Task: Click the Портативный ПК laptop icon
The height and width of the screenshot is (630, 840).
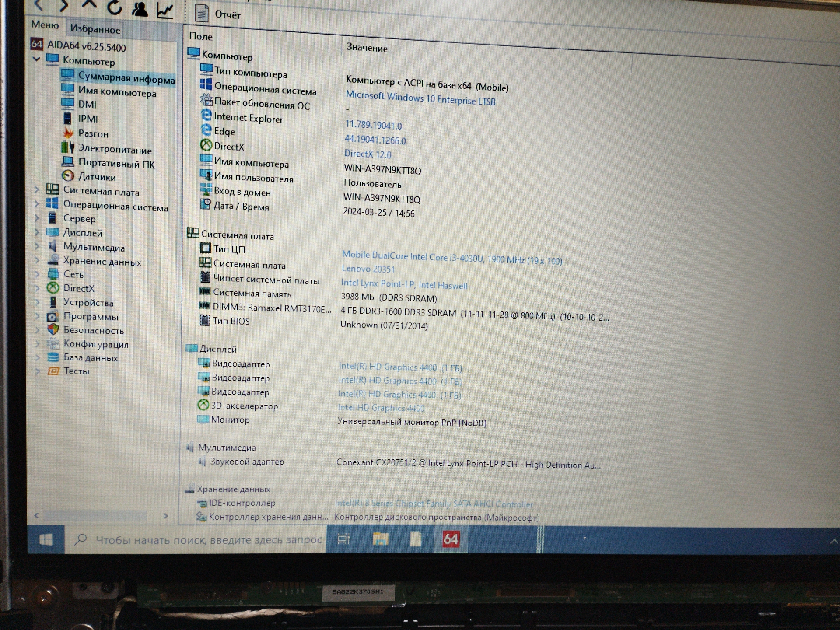Action: point(68,161)
